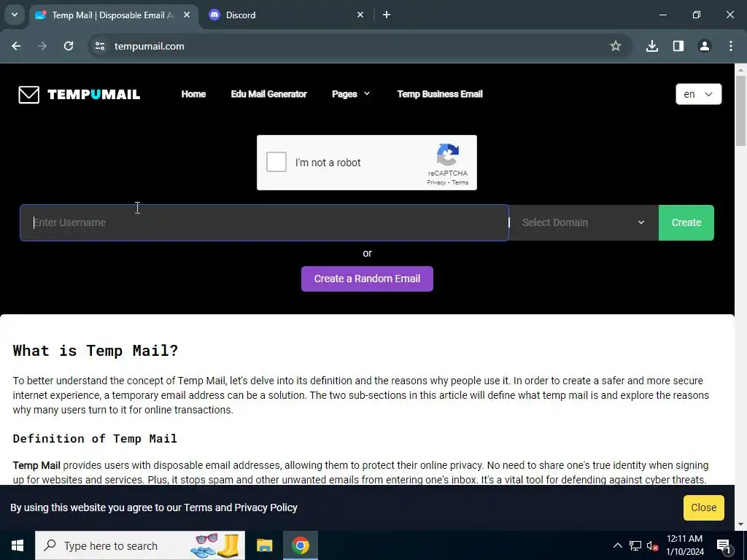Click the browser forward arrow
Viewport: 747px width, 560px height.
click(x=42, y=46)
